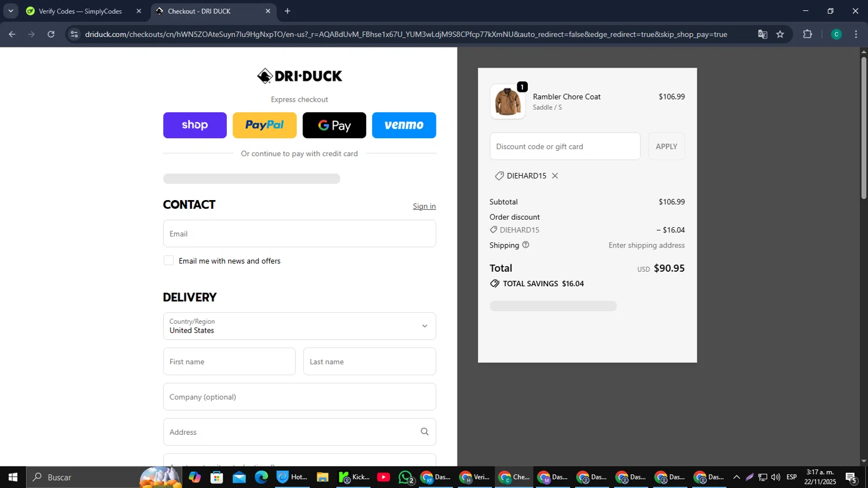Open the volume control in system tray
Image resolution: width=868 pixels, height=488 pixels.
click(x=775, y=477)
